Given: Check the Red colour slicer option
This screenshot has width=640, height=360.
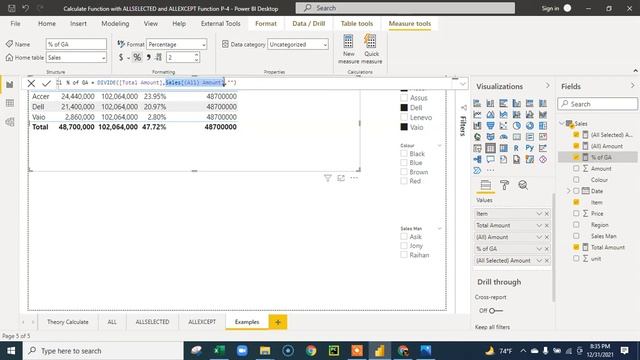Looking at the screenshot, I should point(404,181).
